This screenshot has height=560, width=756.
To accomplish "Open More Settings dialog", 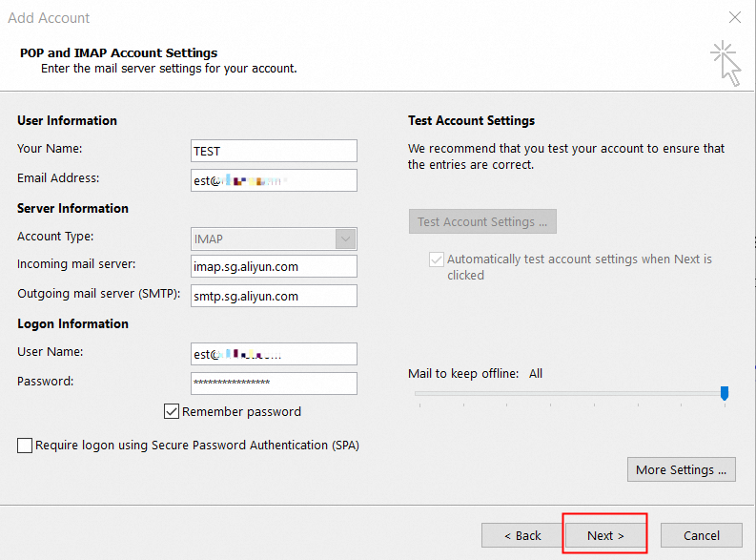I will (x=681, y=469).
